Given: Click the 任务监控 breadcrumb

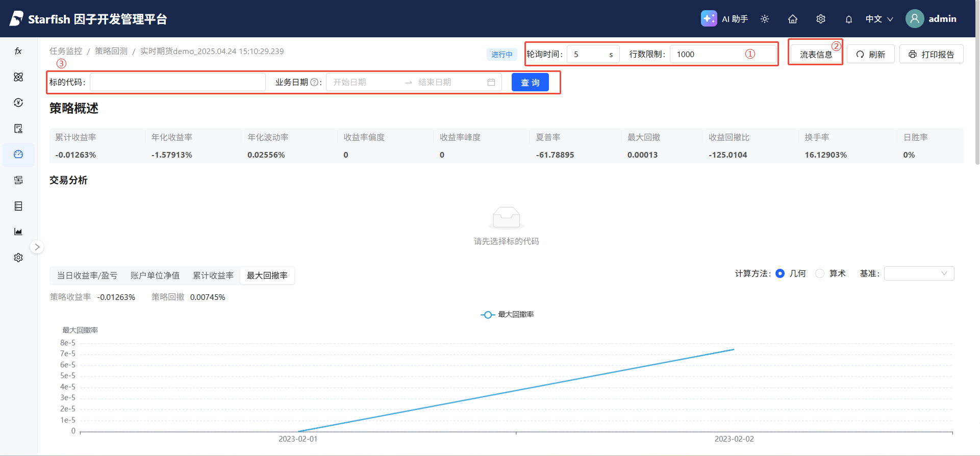Looking at the screenshot, I should pyautogui.click(x=66, y=51).
